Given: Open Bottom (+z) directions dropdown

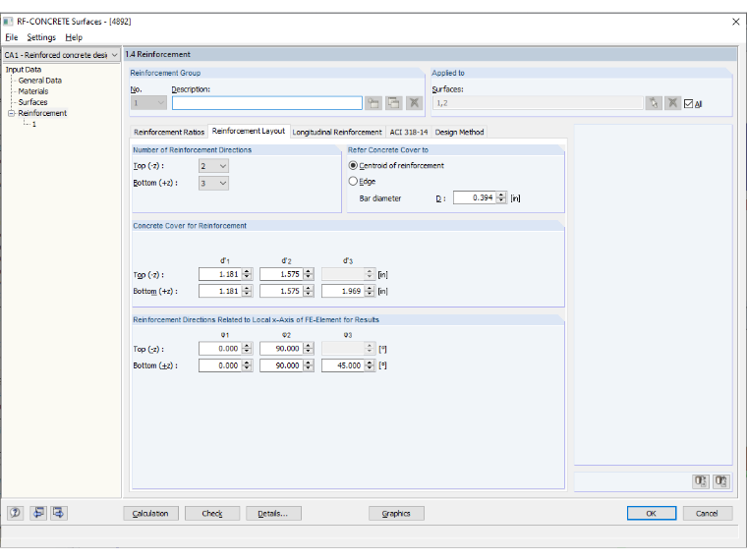Looking at the screenshot, I should tap(213, 183).
